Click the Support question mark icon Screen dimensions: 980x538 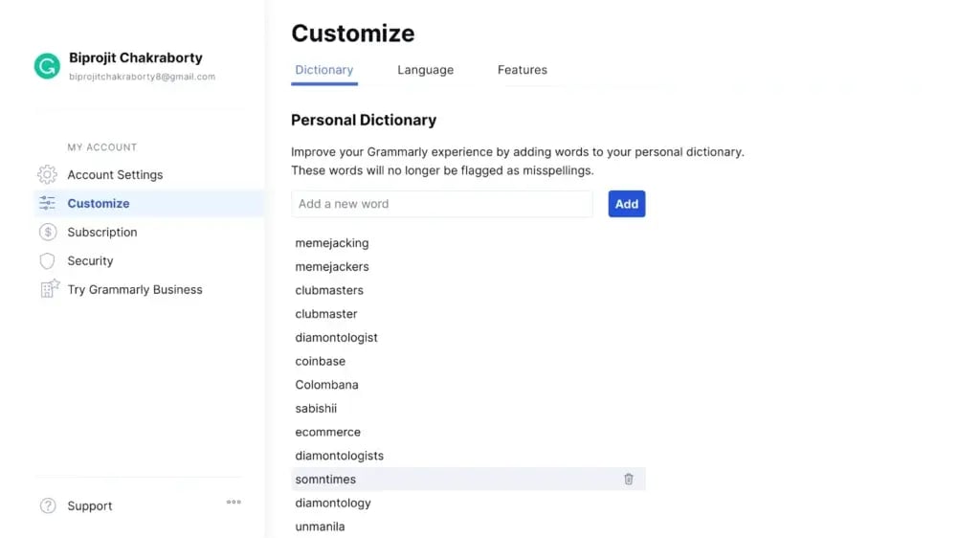[47, 505]
